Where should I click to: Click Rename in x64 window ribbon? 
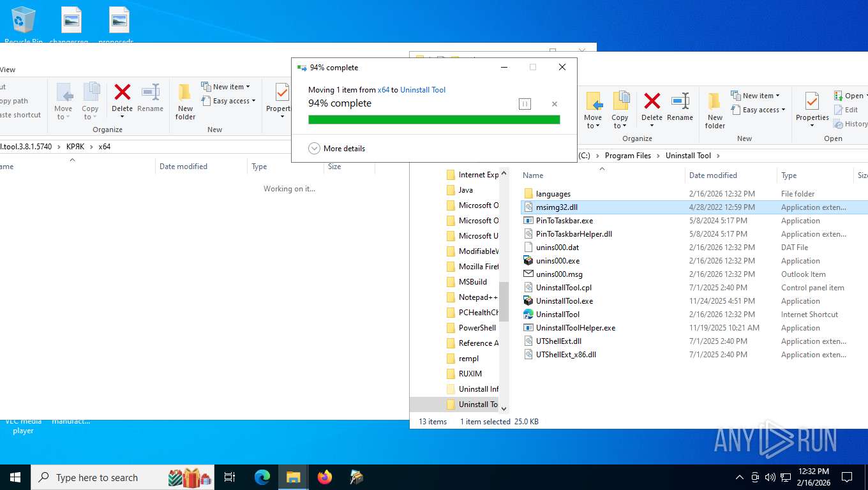pos(151,98)
